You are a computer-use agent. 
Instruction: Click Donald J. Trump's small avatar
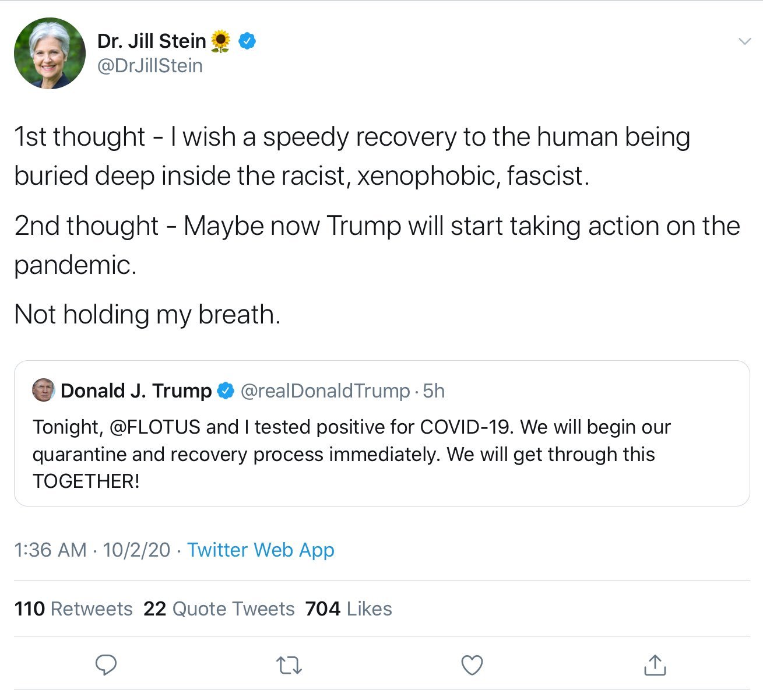44,390
